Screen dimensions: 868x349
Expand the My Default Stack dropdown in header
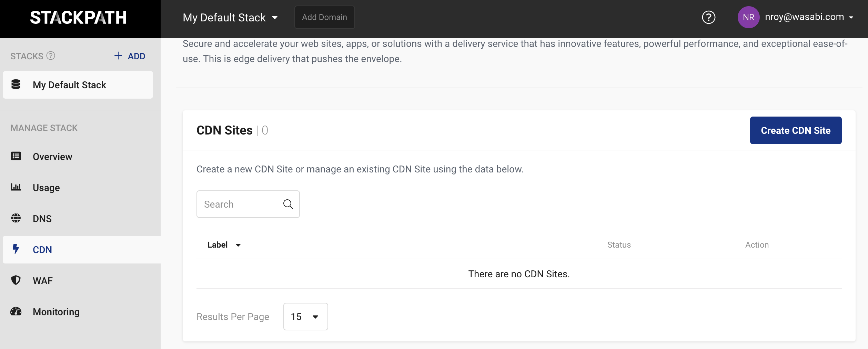tap(230, 17)
